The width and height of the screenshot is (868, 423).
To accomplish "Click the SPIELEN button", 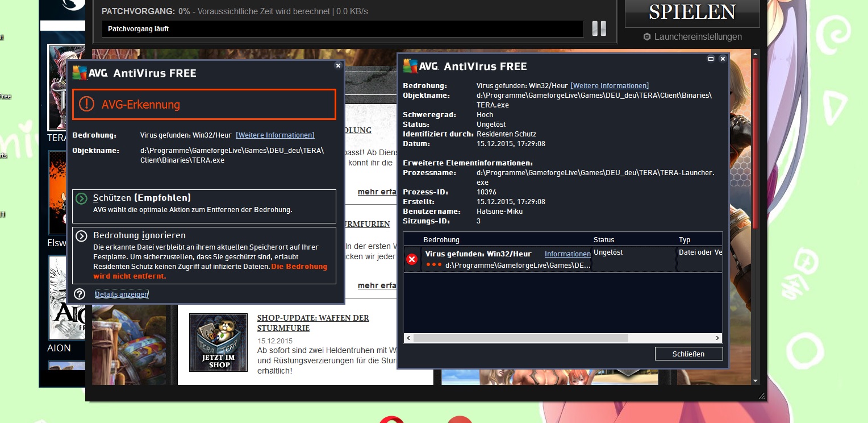I will [x=692, y=13].
